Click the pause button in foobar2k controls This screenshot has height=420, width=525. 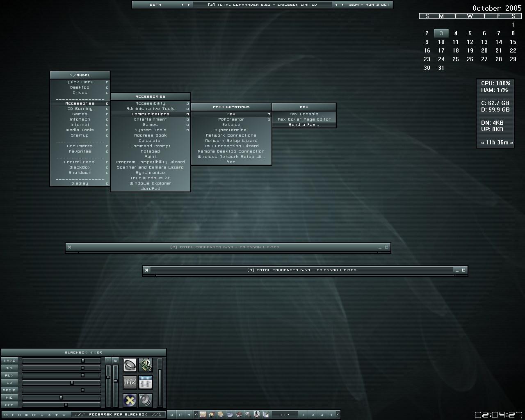point(20,415)
